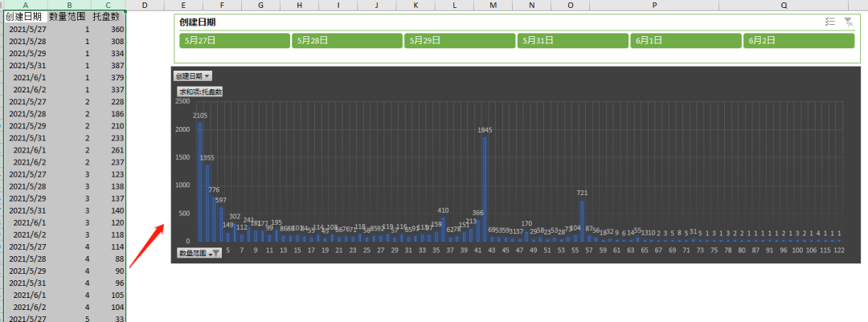Viewport: 868px width, 322px height.
Task: Filter the slicer by 5月27日
Action: coord(235,40)
